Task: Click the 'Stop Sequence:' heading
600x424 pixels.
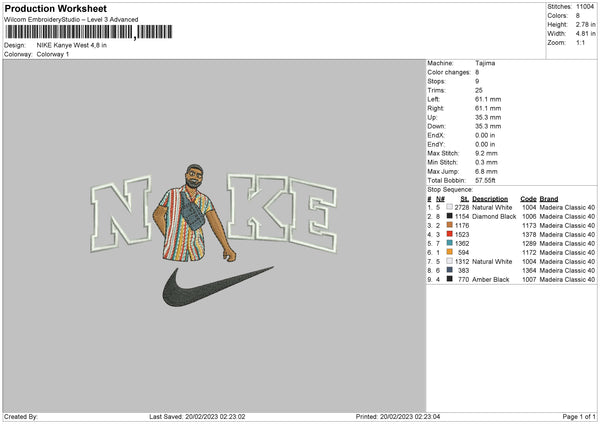Action: point(450,189)
